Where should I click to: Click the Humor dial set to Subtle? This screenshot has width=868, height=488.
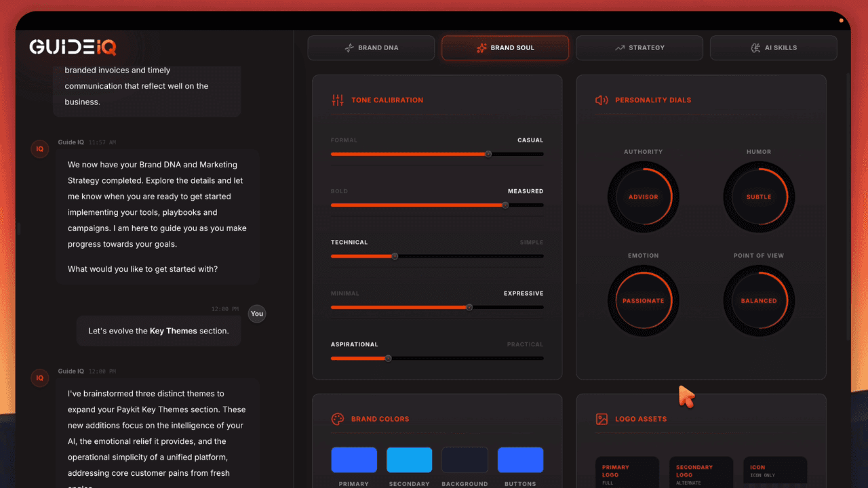click(759, 197)
